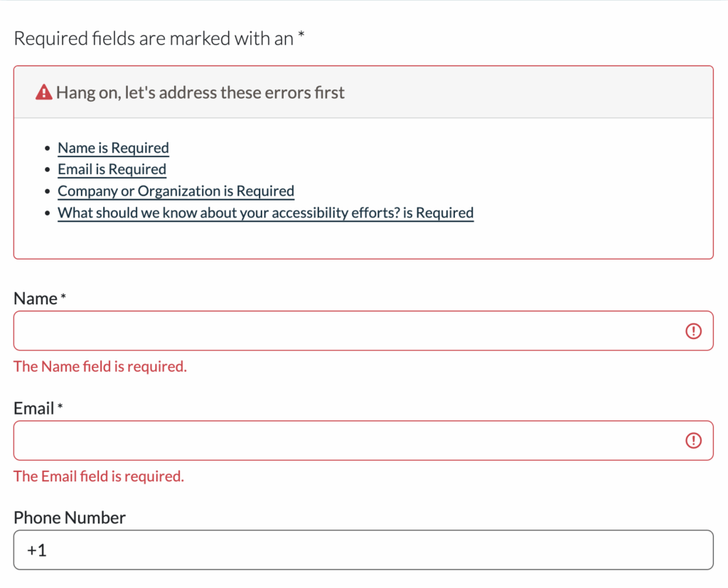Click the asterisk next to Name label
This screenshot has height=588, width=728.
coord(63,299)
